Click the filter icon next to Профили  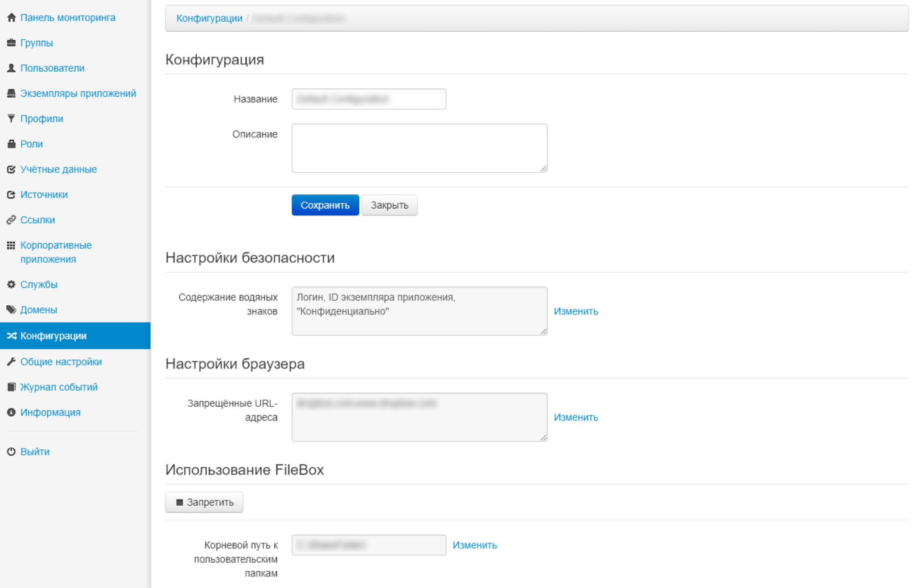tap(12, 118)
